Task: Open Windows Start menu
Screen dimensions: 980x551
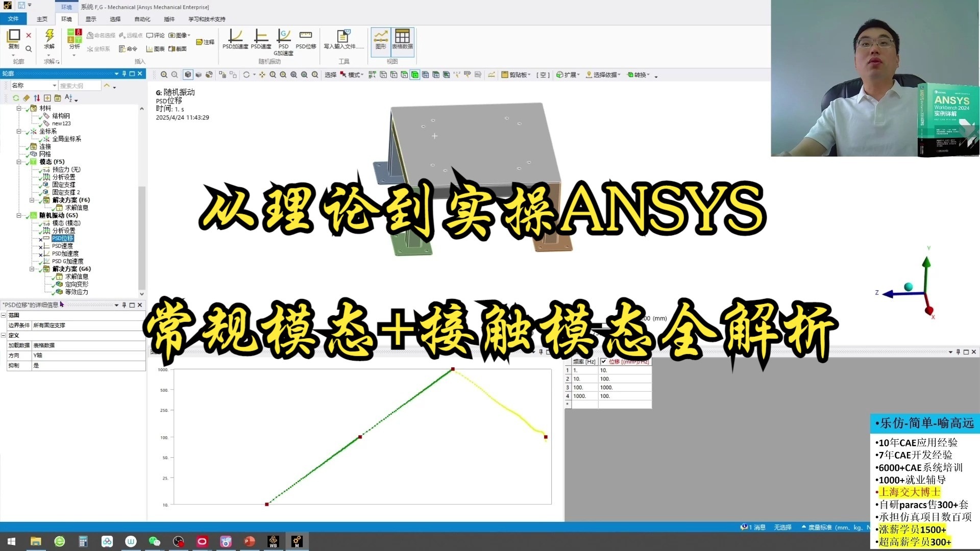Action: click(x=11, y=541)
